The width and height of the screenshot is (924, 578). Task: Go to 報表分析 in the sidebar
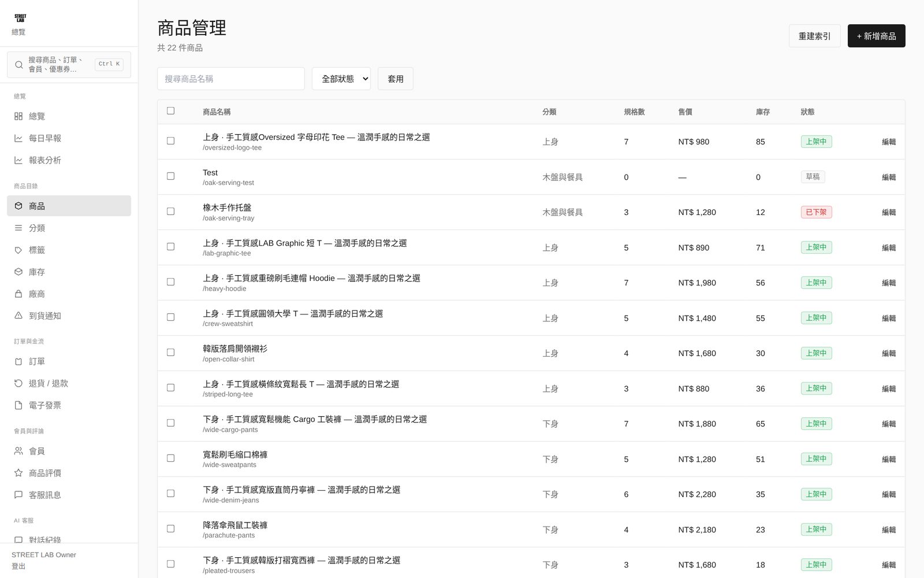[x=69, y=160]
